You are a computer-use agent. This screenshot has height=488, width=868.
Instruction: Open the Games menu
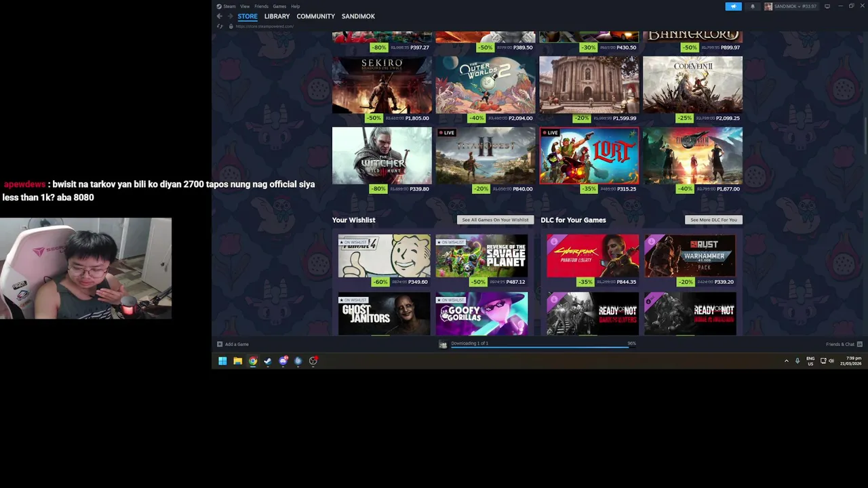[x=279, y=6]
